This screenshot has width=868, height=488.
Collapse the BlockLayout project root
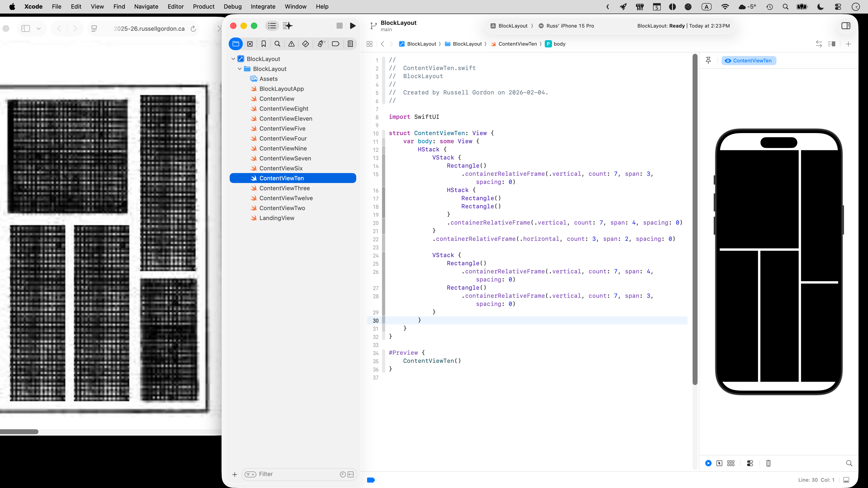point(233,59)
